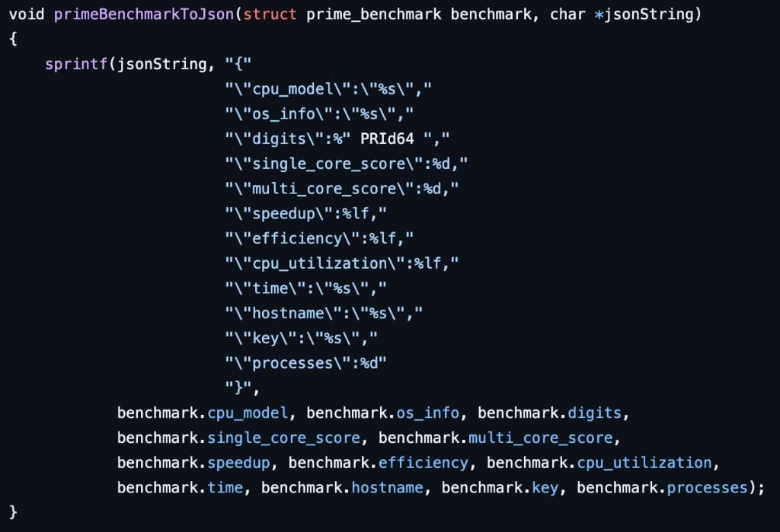Click the processes format string
Screen dimensions: 780x532
[x=306, y=363]
